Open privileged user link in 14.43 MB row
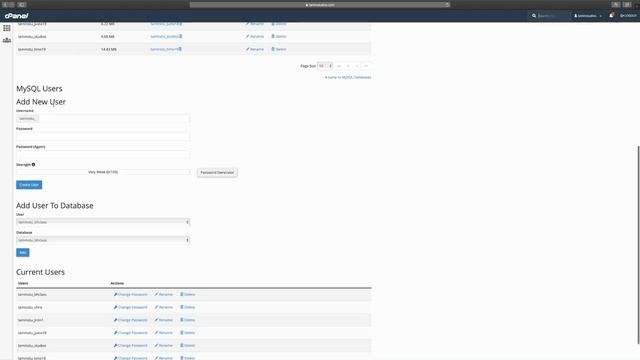Image resolution: width=640 pixels, height=360 pixels. coord(164,49)
